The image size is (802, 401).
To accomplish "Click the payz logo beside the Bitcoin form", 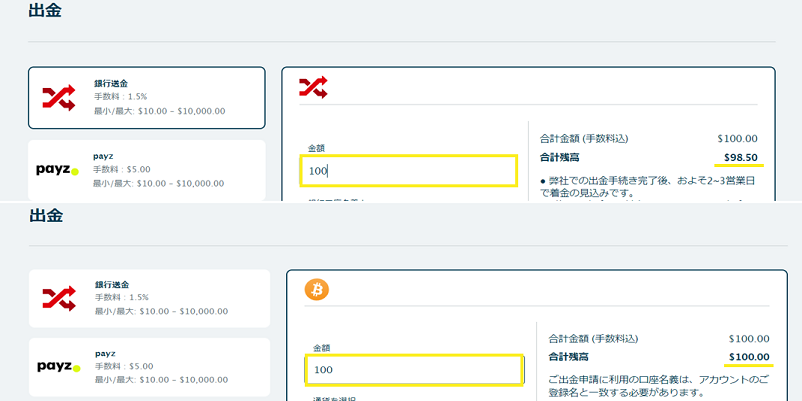I will pyautogui.click(x=59, y=367).
